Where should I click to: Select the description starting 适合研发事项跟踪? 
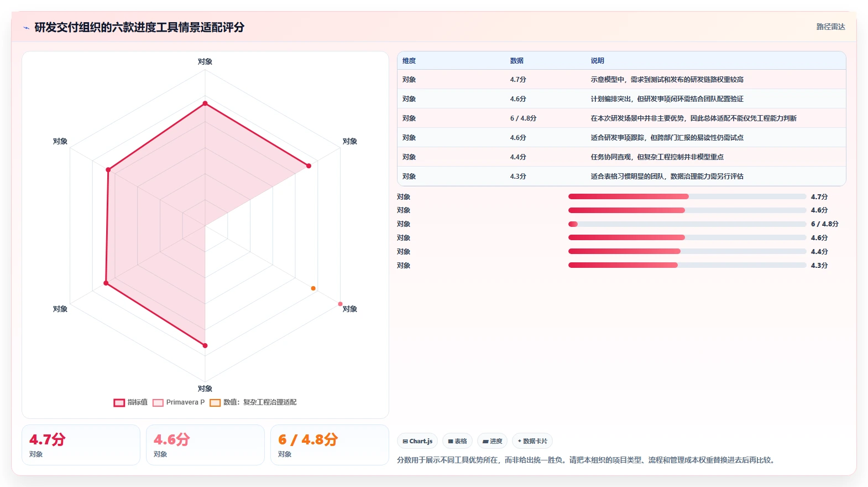(667, 138)
